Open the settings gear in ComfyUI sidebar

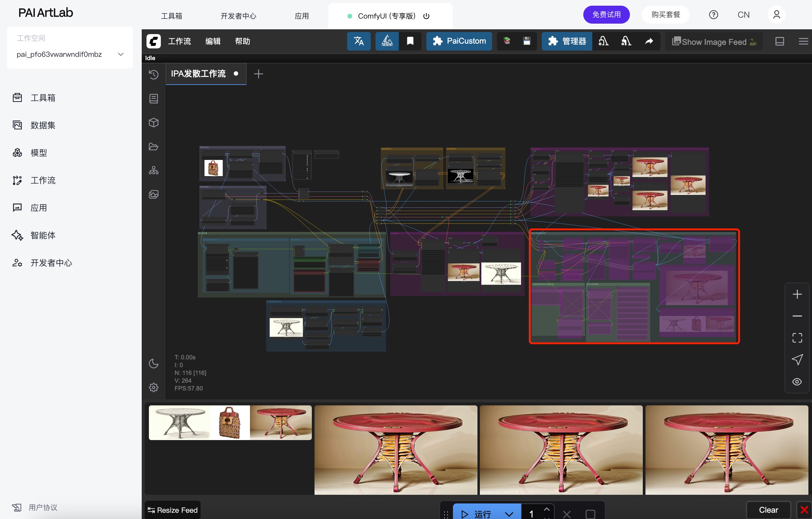pyautogui.click(x=153, y=387)
